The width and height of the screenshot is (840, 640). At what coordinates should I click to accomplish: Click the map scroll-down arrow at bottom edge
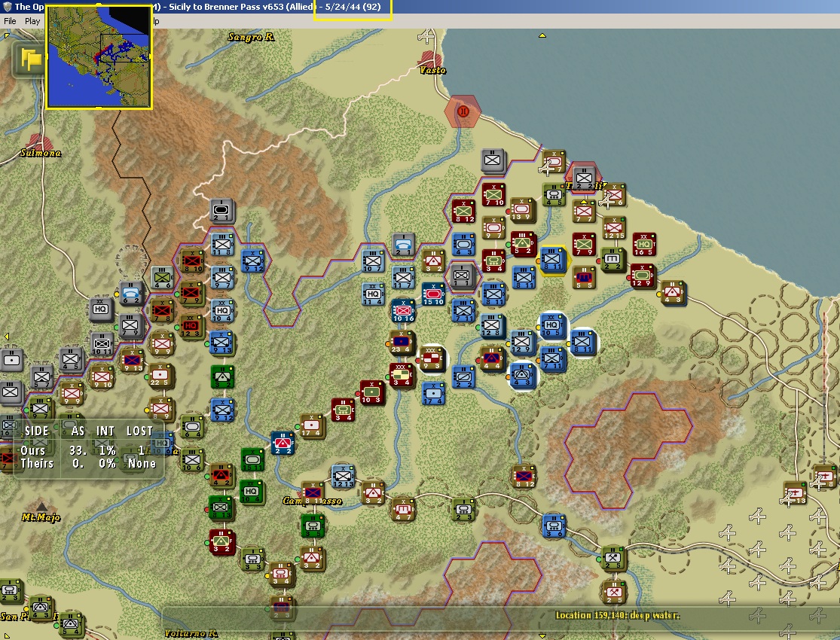pos(542,635)
